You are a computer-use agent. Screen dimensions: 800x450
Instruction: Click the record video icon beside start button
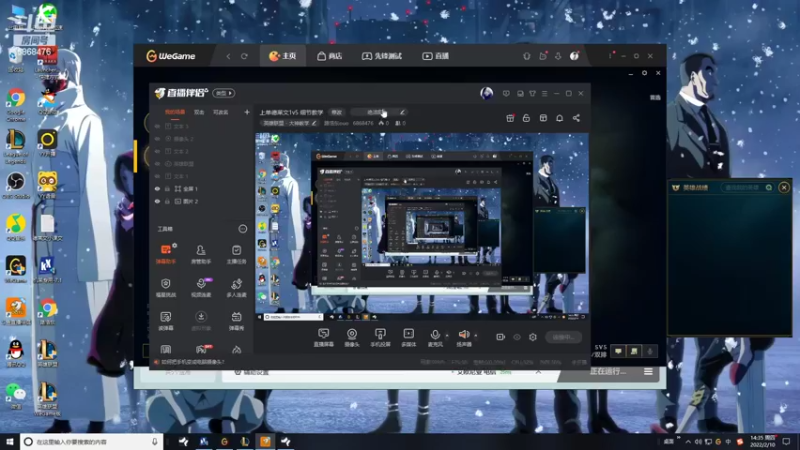tap(501, 337)
